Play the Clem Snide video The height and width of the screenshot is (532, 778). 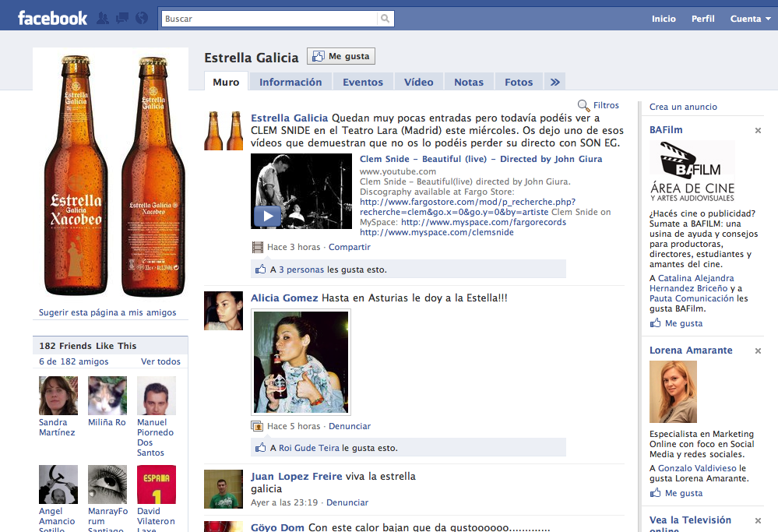coord(267,216)
